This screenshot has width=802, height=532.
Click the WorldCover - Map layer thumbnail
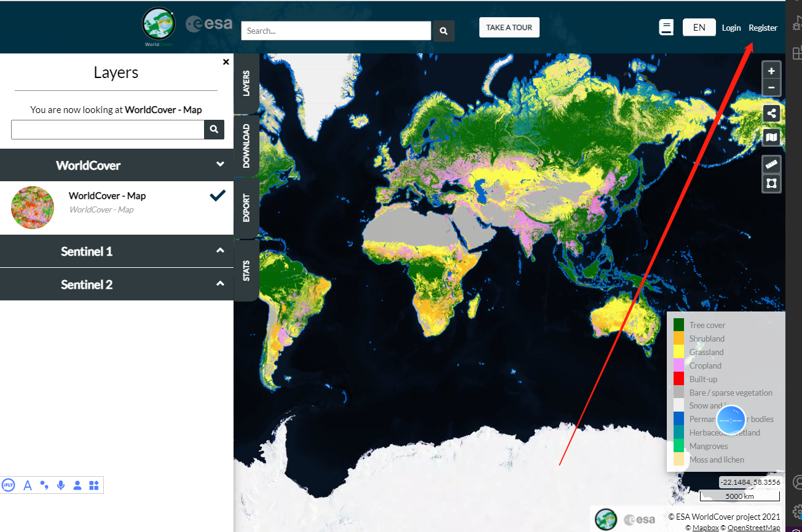32,208
